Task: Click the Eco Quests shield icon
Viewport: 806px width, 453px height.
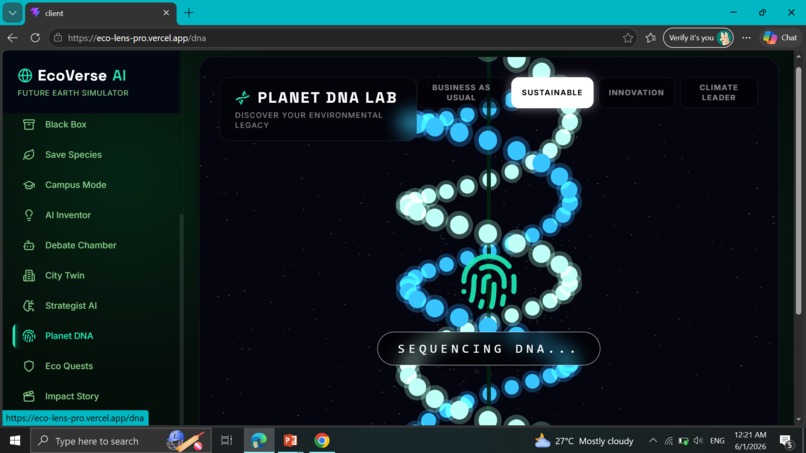Action: [x=29, y=366]
